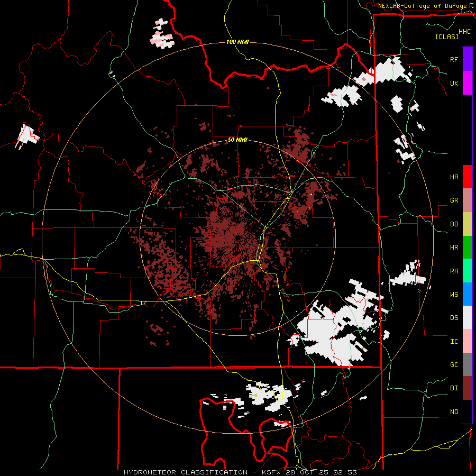Click the BI dark red legend swatch
This screenshot has height=476, width=476.
[467, 388]
